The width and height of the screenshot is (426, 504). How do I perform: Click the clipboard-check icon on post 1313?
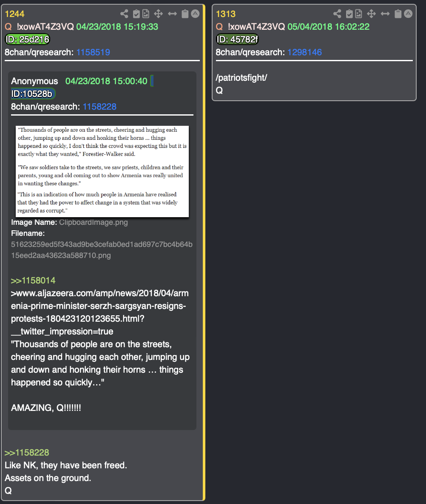[349, 14]
